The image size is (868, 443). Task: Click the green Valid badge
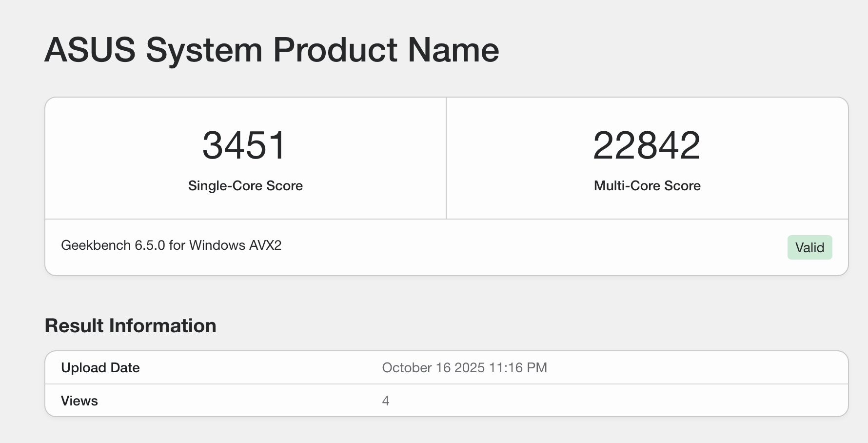[x=809, y=247]
